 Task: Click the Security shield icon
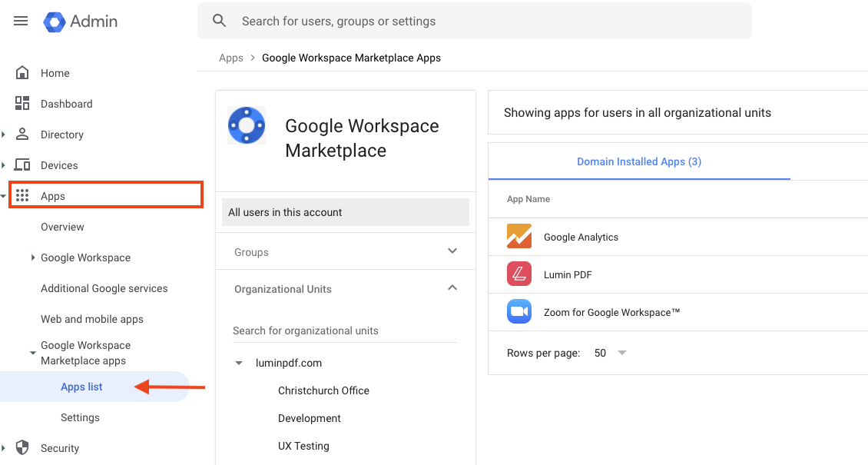(22, 447)
